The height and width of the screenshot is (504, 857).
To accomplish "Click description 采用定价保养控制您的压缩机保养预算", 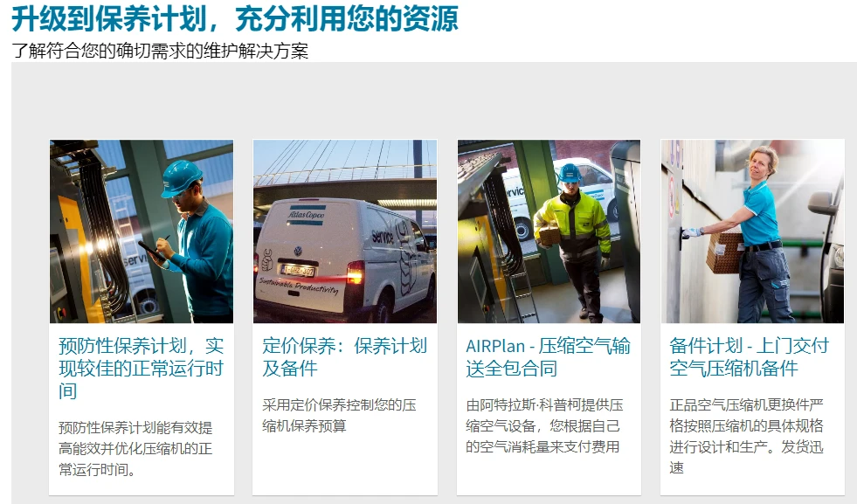I will pyautogui.click(x=339, y=416).
